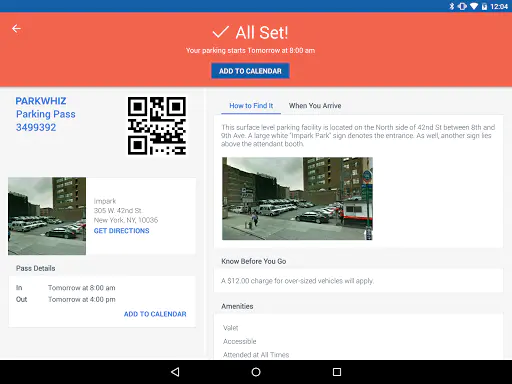Tap the Wi-Fi status icon
Image resolution: width=512 pixels, height=384 pixels.
(474, 6)
